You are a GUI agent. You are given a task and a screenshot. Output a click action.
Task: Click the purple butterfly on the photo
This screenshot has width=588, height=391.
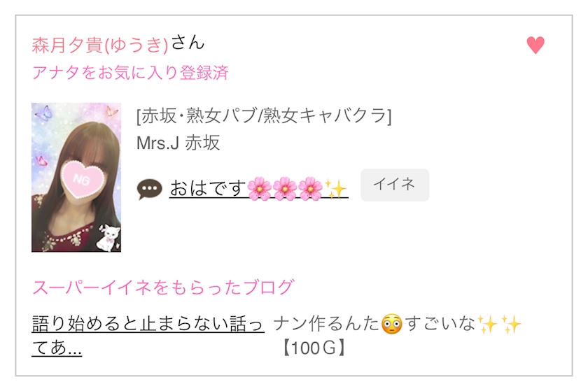click(x=43, y=113)
